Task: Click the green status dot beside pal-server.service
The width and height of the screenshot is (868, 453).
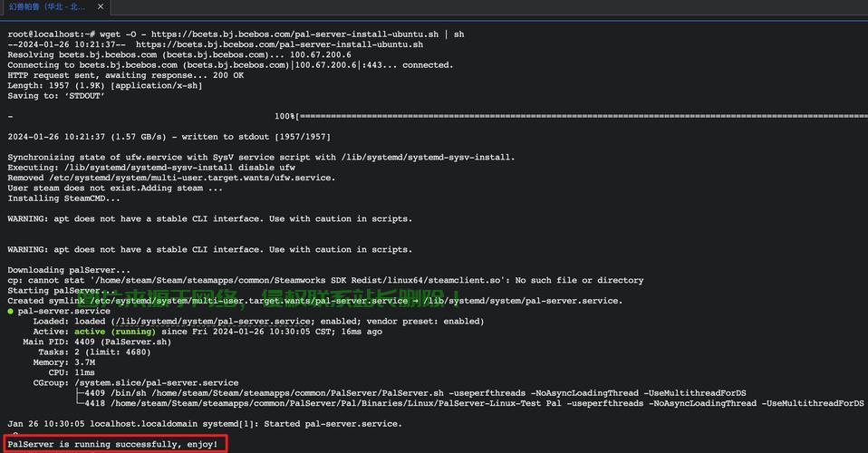Action: point(11,312)
